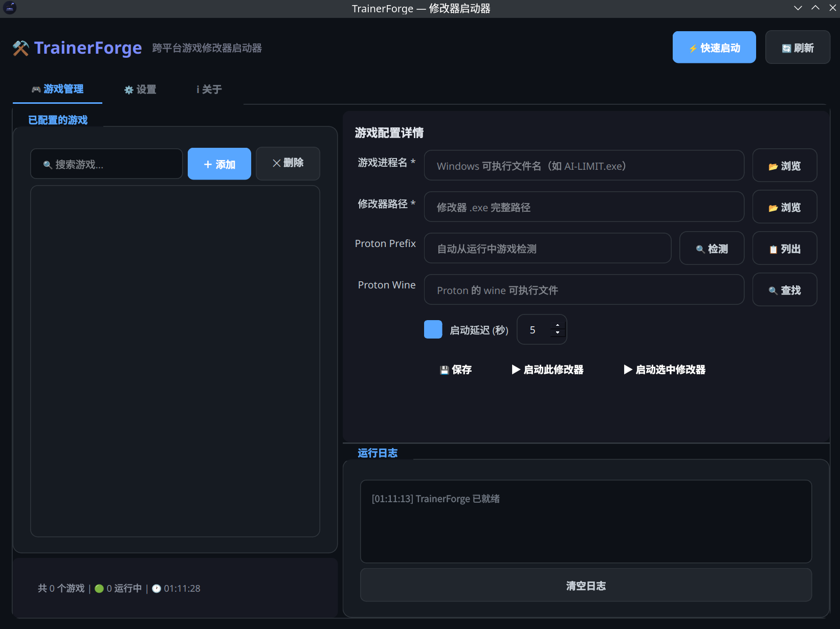Click the 保存 save button
The width and height of the screenshot is (840, 629).
click(456, 370)
